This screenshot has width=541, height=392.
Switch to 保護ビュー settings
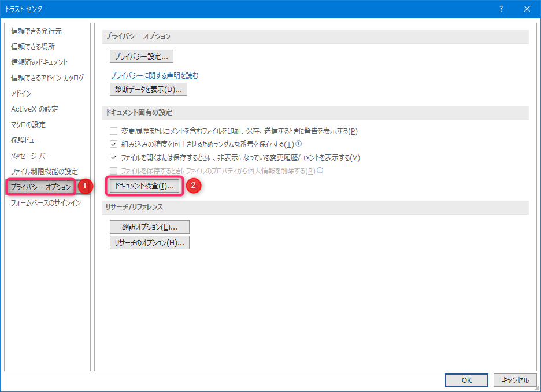(25, 140)
